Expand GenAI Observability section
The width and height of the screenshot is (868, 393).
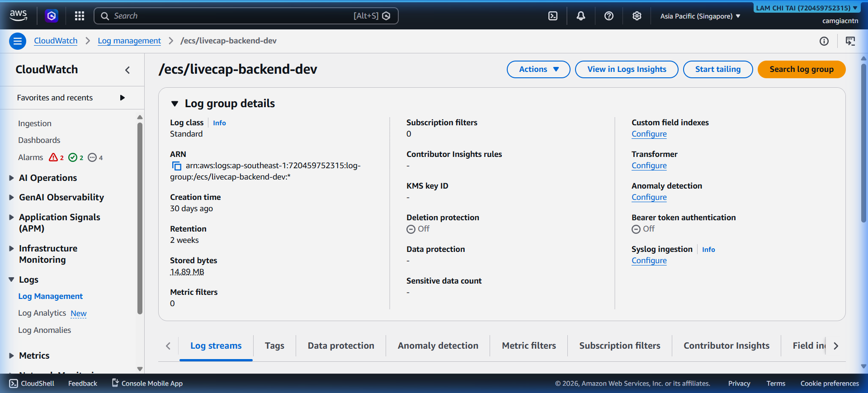coord(12,197)
